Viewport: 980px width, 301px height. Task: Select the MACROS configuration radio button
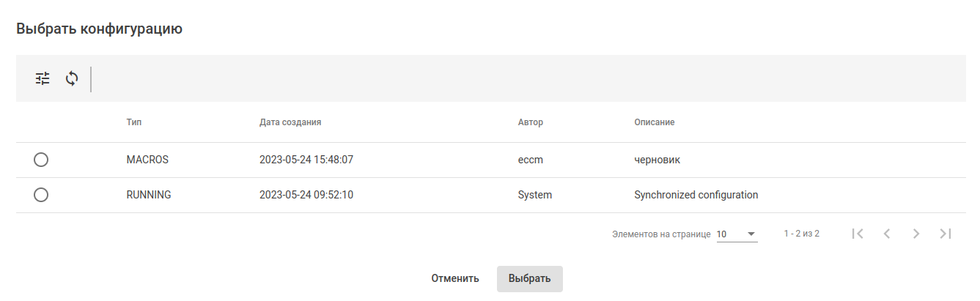41,160
